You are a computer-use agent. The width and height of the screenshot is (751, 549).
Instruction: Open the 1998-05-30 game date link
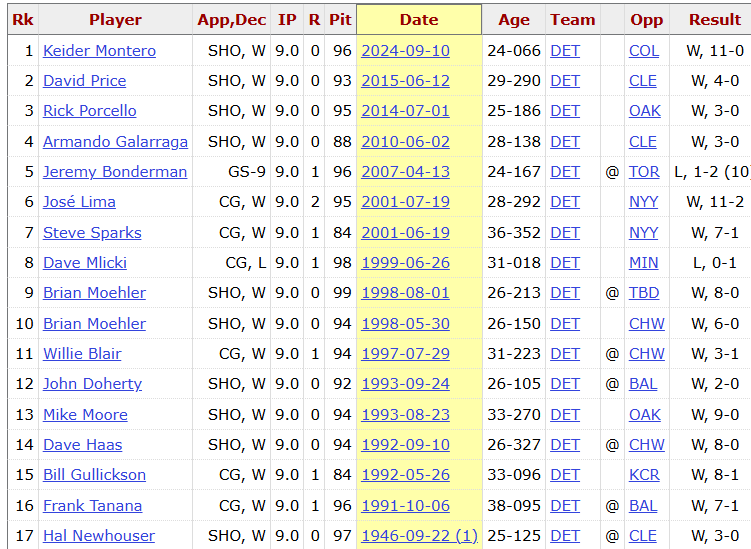pos(405,324)
